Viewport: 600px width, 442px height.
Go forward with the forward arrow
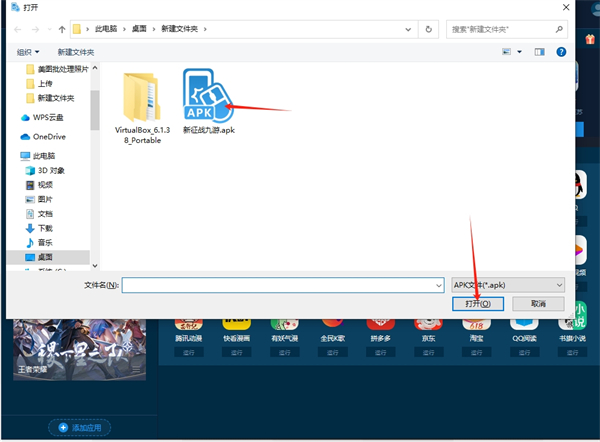[x=35, y=29]
